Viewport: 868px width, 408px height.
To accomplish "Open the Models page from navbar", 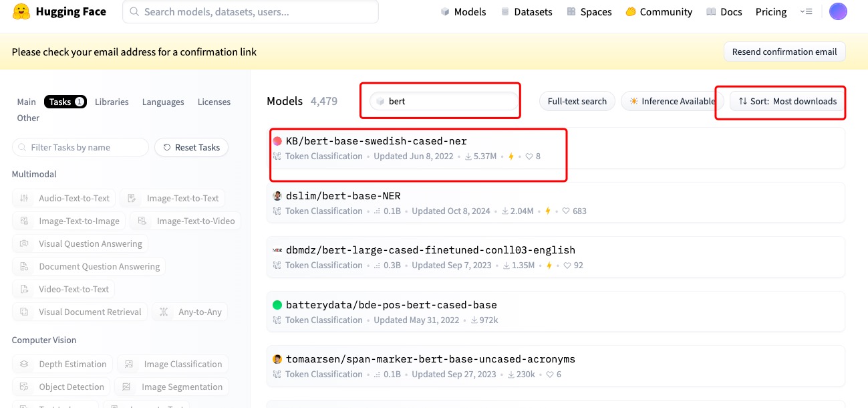I will pyautogui.click(x=463, y=12).
